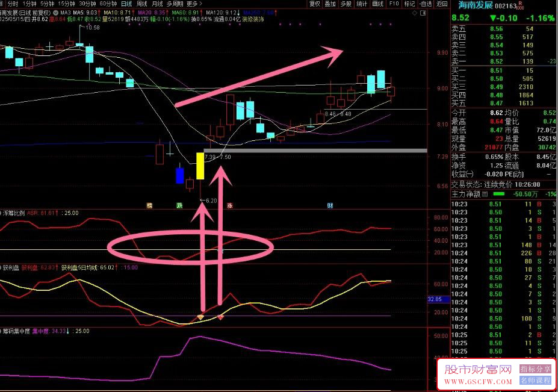Image resolution: width=558 pixels, height=392 pixels.
Task: Click the stock code 002163
Action: (x=506, y=6)
